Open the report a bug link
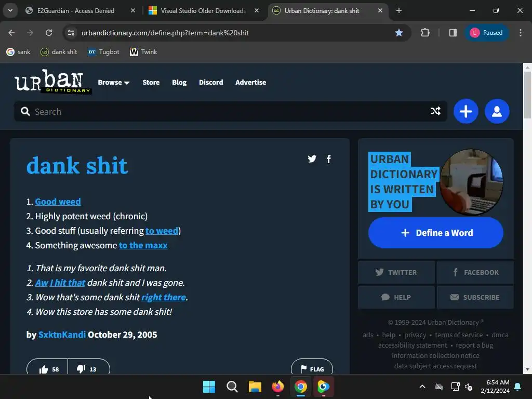The height and width of the screenshot is (399, 532). click(474, 345)
